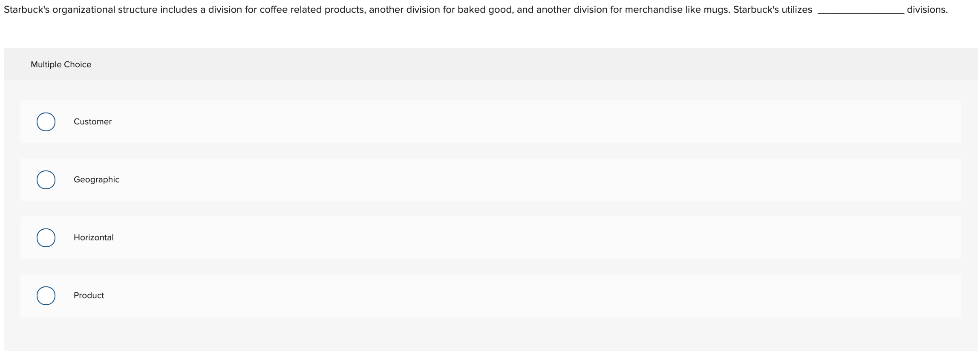Click the Customer answer label text

[x=92, y=121]
